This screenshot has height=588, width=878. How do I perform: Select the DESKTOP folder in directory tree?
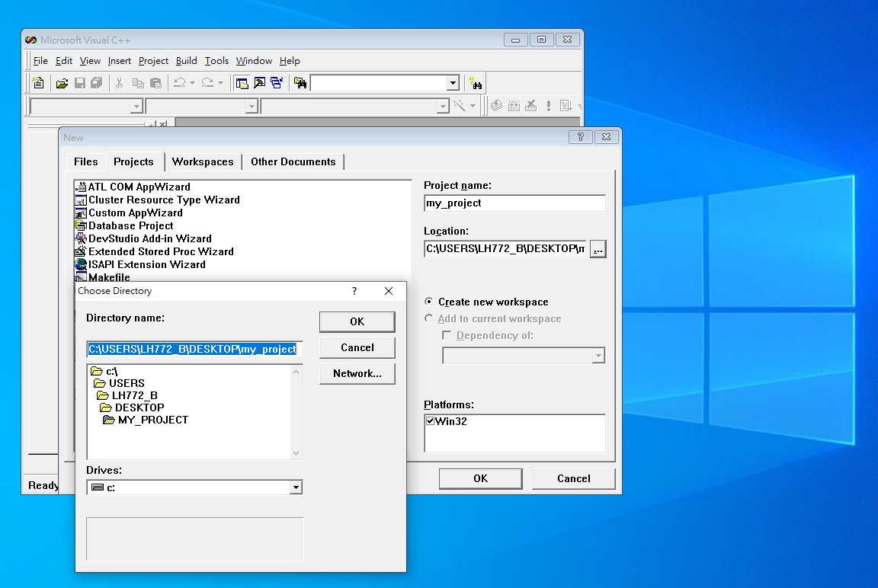[132, 407]
